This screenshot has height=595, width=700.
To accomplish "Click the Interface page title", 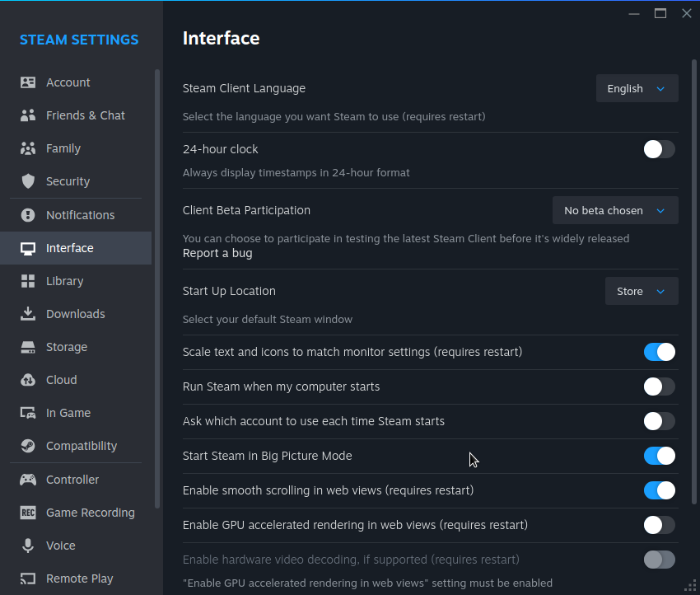I will click(221, 39).
